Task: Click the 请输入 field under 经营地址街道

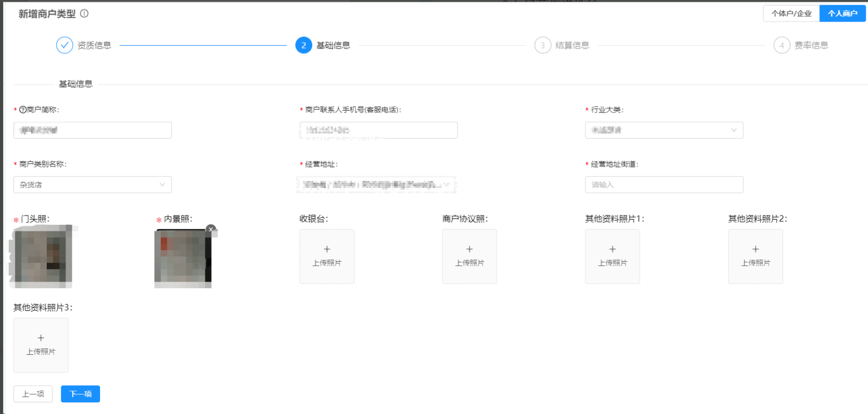Action: coord(664,184)
